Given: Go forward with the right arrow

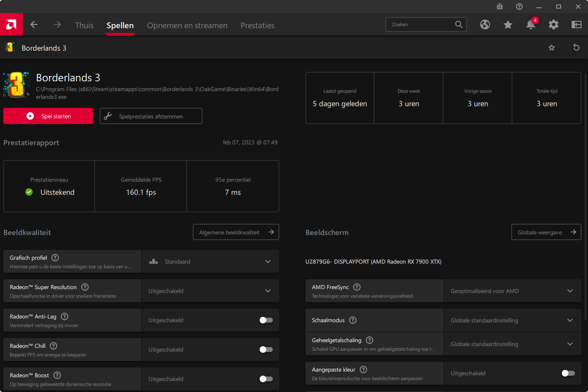Looking at the screenshot, I should pos(57,24).
